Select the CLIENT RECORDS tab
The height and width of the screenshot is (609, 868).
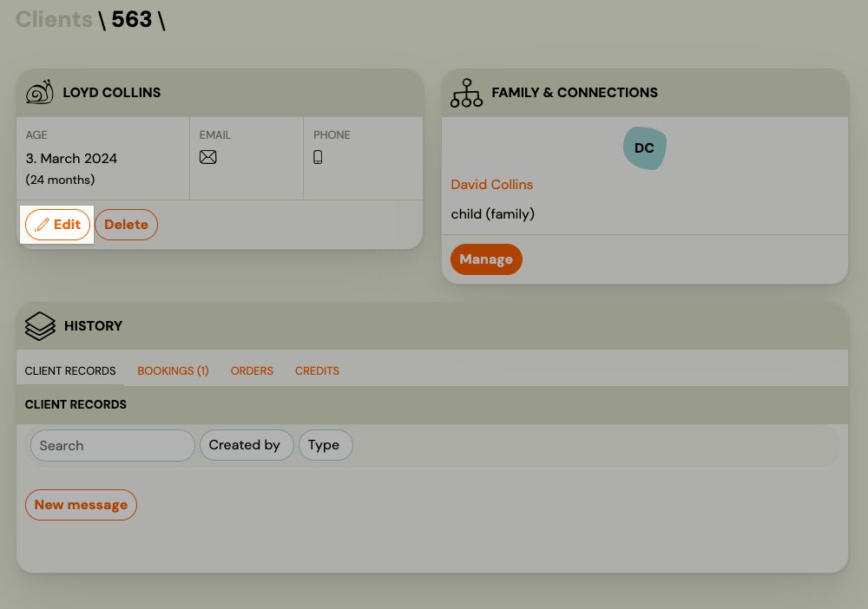pyautogui.click(x=69, y=370)
